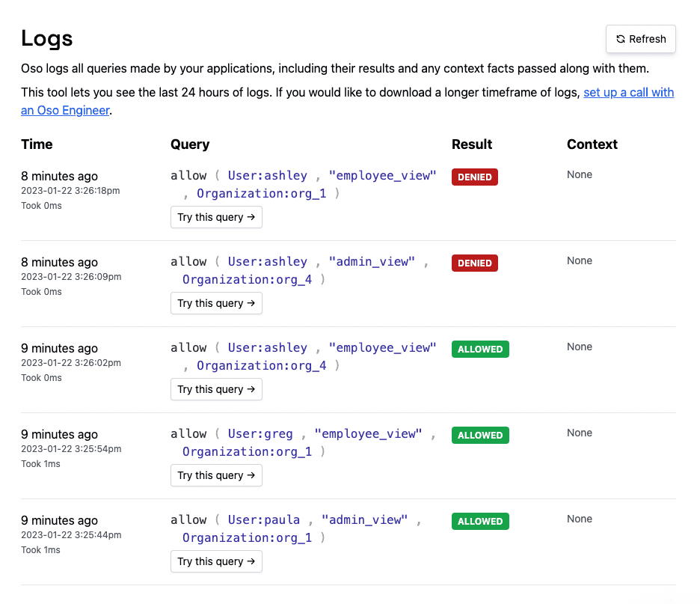This screenshot has height=604, width=700.
Task: Click the DENIED badge for the admin_view org_4 query
Action: tap(474, 263)
